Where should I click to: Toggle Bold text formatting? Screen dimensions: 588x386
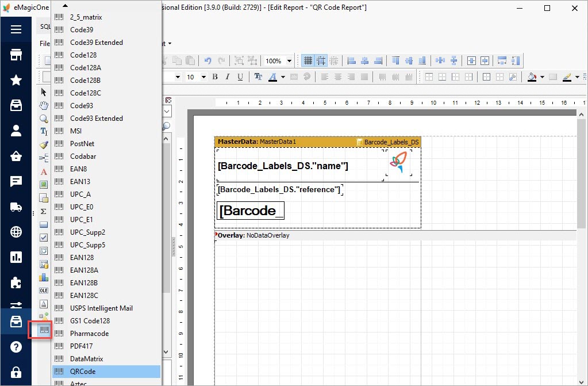(215, 77)
